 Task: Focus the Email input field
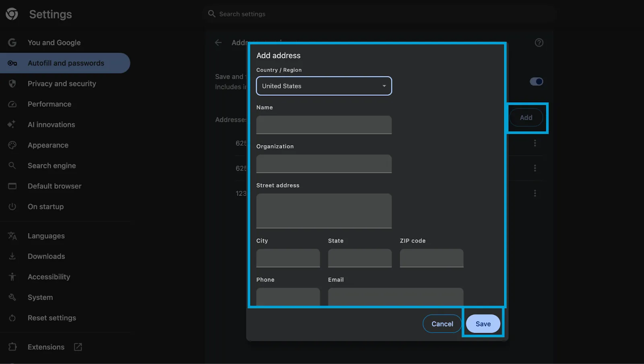(396, 297)
